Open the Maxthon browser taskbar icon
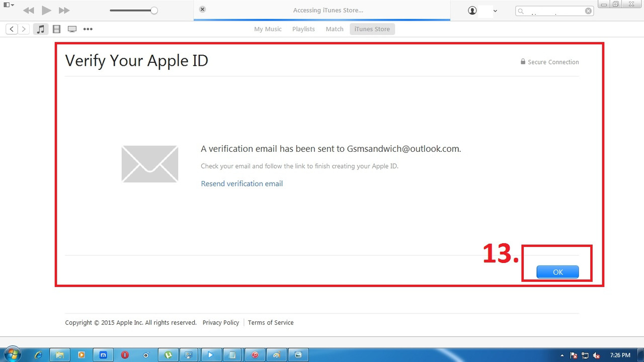The height and width of the screenshot is (362, 644). pyautogui.click(x=103, y=355)
